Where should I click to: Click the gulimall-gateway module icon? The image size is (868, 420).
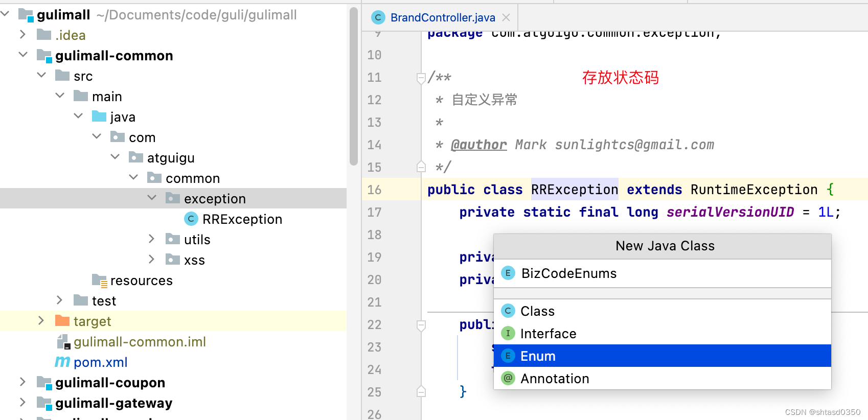(x=44, y=403)
